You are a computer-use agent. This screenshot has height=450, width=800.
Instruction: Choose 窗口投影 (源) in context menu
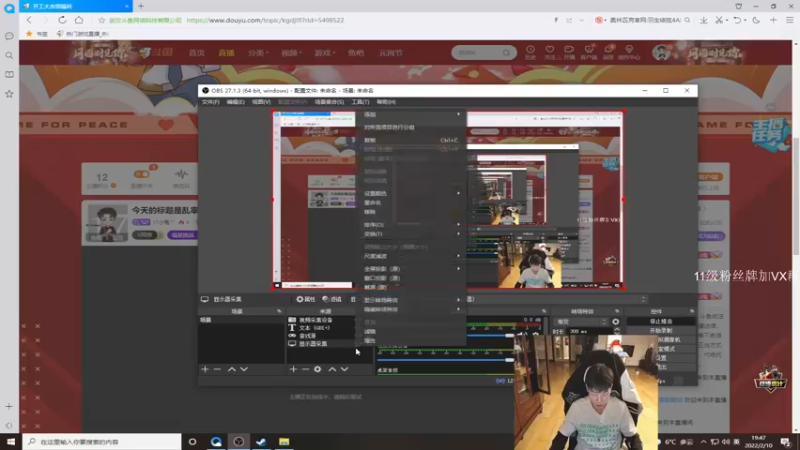click(412, 278)
